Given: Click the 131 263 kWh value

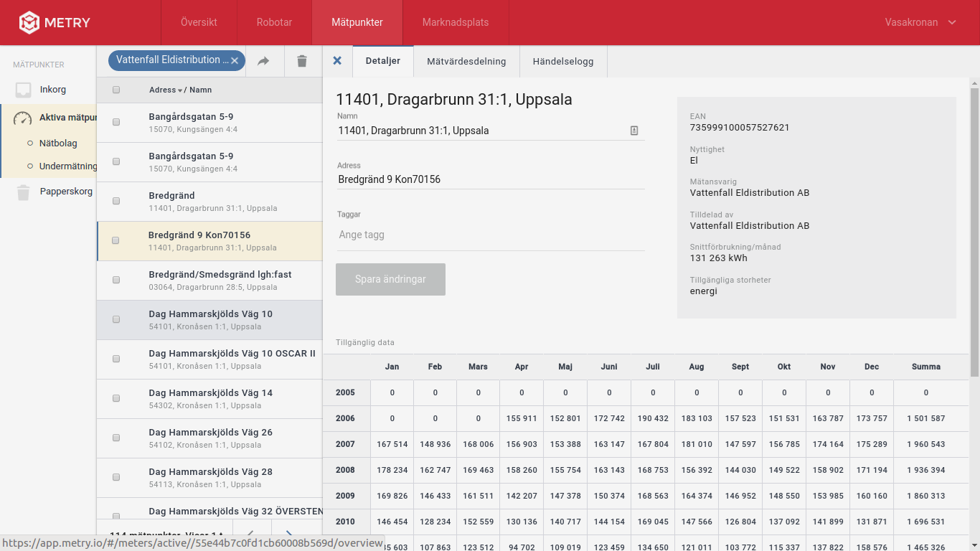Looking at the screenshot, I should [x=719, y=258].
